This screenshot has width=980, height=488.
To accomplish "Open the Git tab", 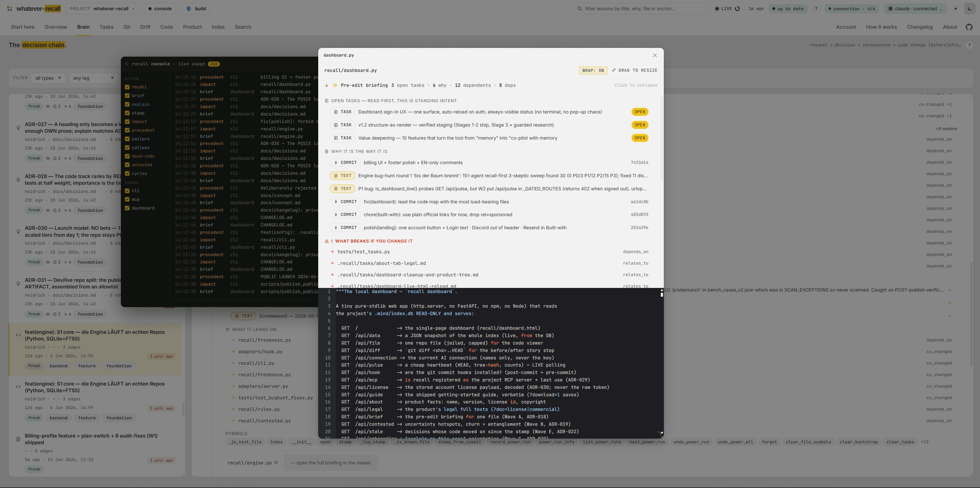I will tap(127, 27).
